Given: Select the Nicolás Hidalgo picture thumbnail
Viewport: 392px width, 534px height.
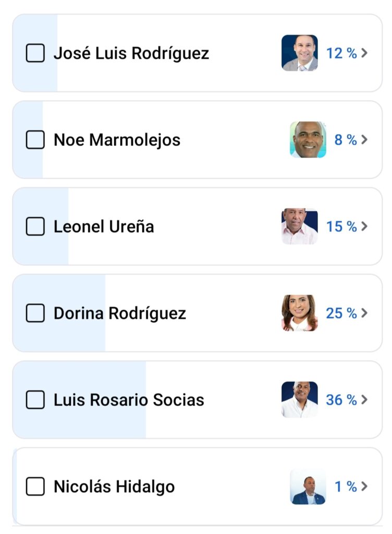Looking at the screenshot, I should click(x=308, y=487).
